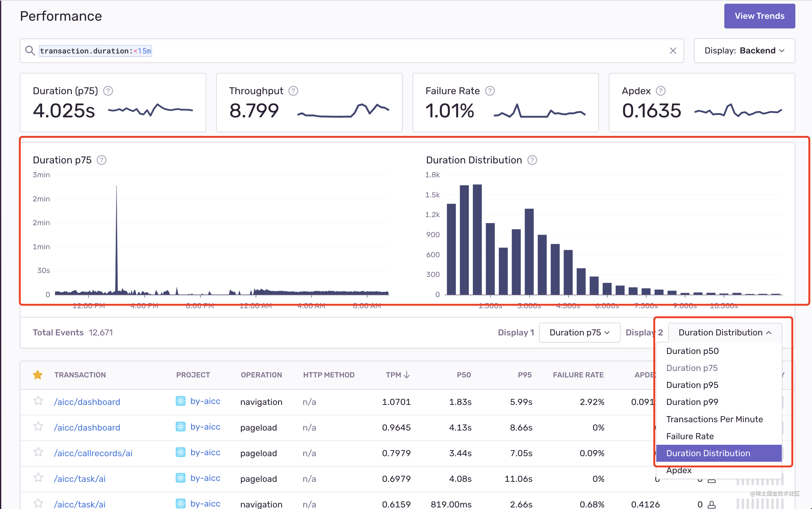
Task: Star the /aicc/task/ai navigation row
Action: (38, 503)
